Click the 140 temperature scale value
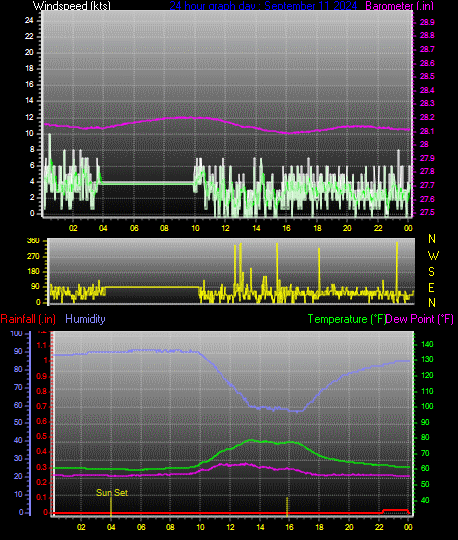The height and width of the screenshot is (540, 458). click(427, 344)
